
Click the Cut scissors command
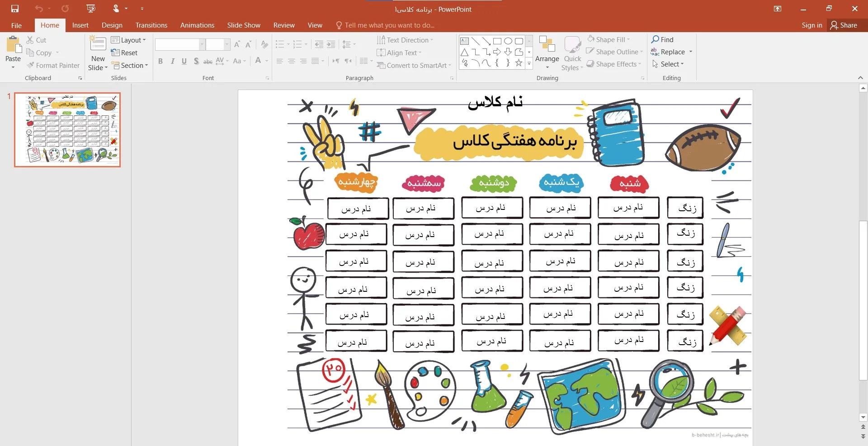click(36, 40)
